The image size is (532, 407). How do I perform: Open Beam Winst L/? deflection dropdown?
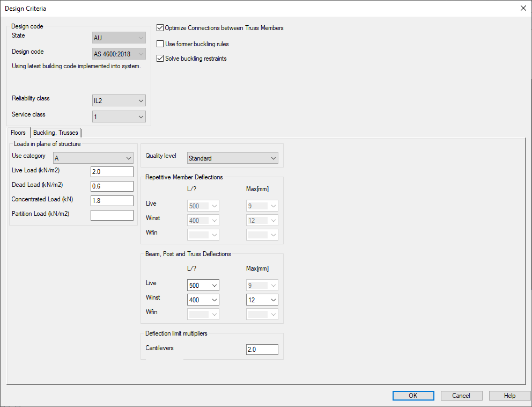tap(203, 300)
